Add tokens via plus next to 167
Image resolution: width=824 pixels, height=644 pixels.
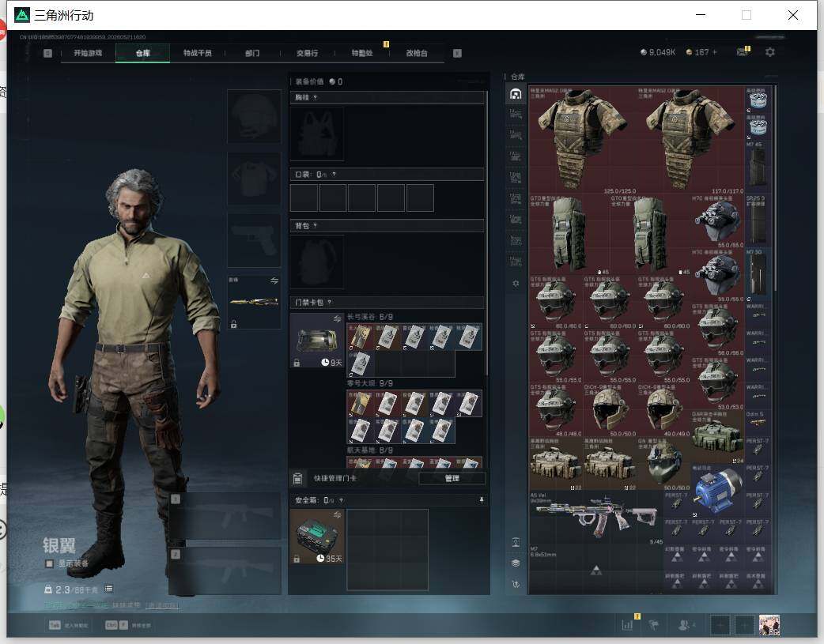tap(715, 52)
